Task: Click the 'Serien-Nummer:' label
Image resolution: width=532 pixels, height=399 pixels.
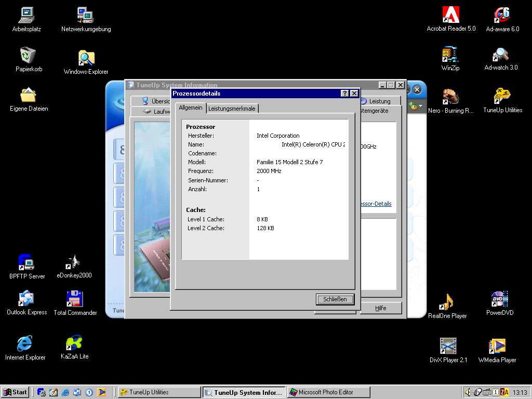Action: [x=208, y=180]
